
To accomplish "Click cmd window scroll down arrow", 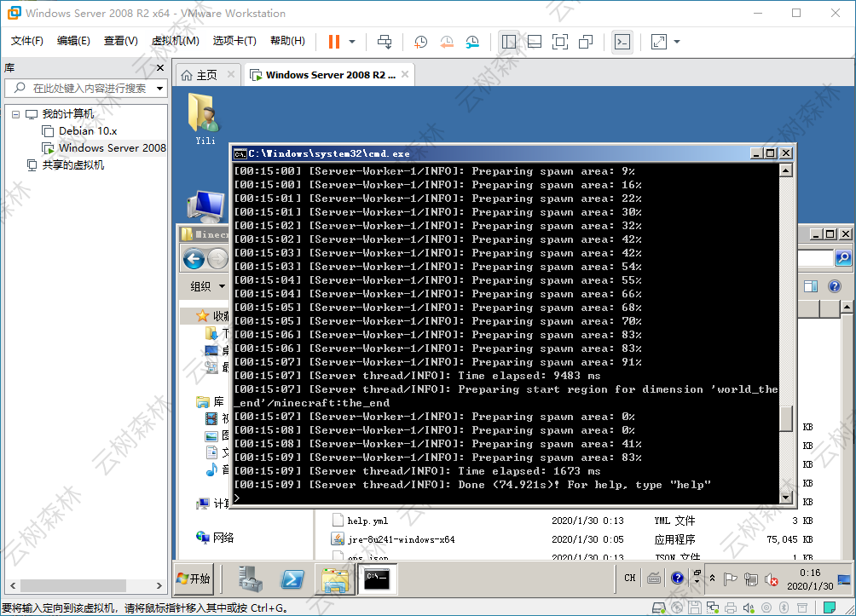I will [x=785, y=497].
